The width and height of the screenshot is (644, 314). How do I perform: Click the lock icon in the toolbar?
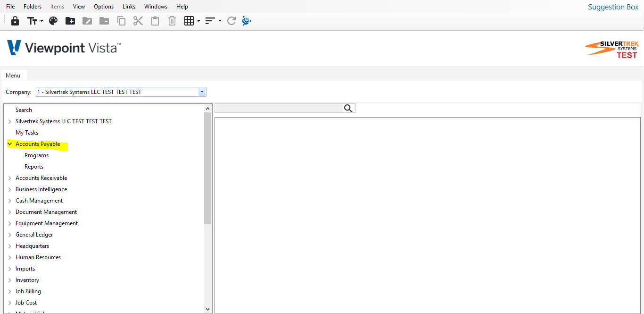pos(15,21)
